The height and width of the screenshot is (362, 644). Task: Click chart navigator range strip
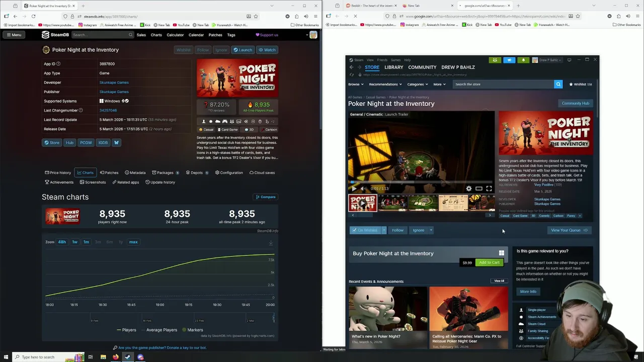coord(160,318)
